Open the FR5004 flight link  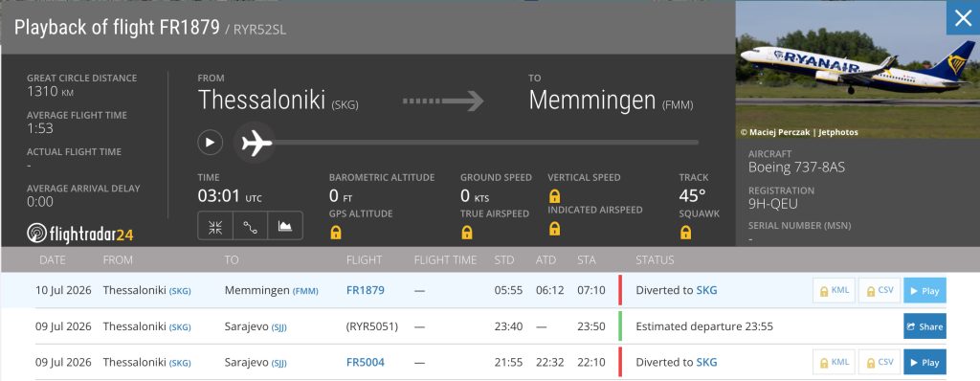tap(365, 362)
